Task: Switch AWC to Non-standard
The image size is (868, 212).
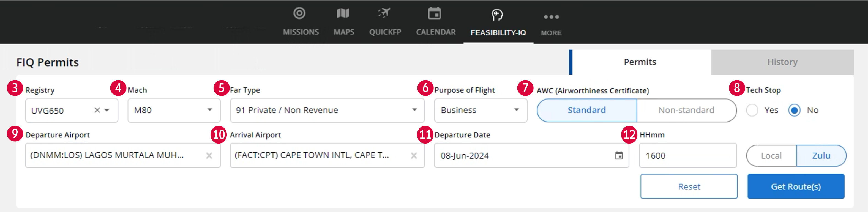Action: click(x=686, y=110)
